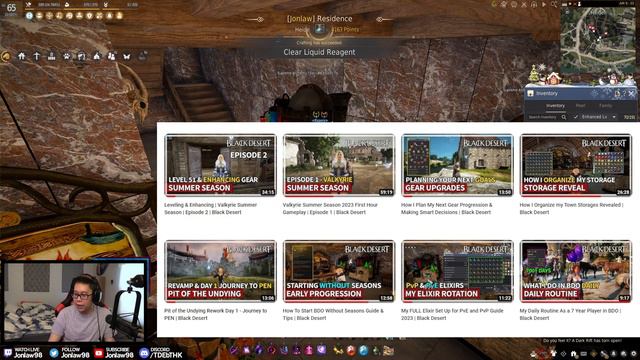Use the blue potion in the bottom hotbar
640x360 pixels.
pyautogui.click(x=363, y=350)
